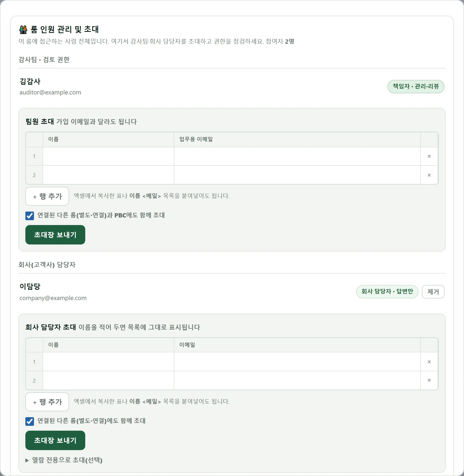Send company contact invitations with 초대장 보내기
Image resolution: width=464 pixels, height=476 pixels.
[55, 440]
